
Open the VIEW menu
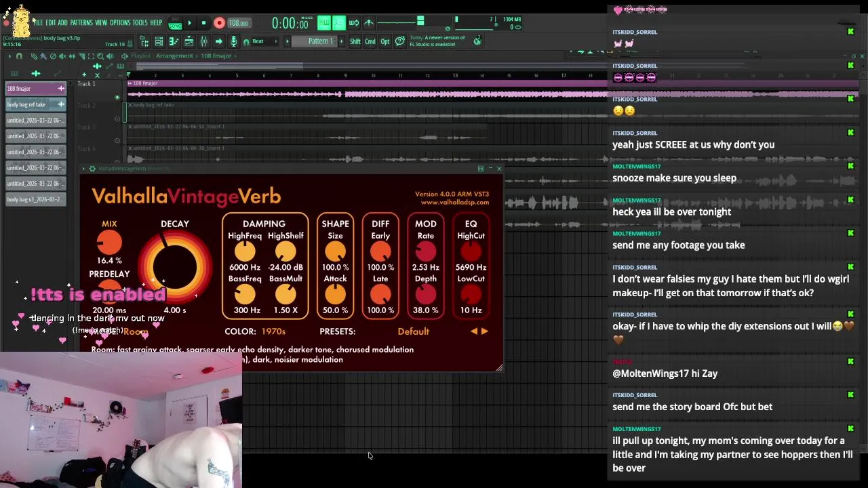101,23
